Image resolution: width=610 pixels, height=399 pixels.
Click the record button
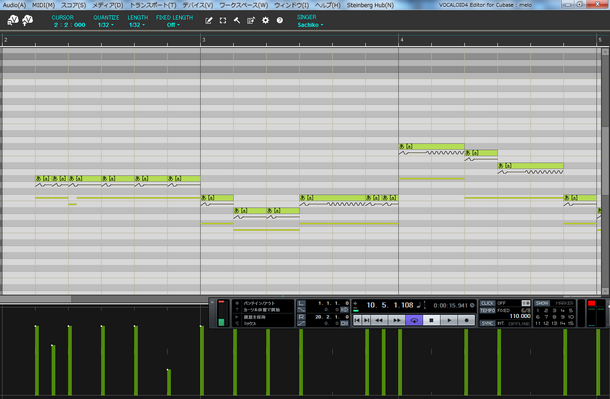pyautogui.click(x=466, y=320)
